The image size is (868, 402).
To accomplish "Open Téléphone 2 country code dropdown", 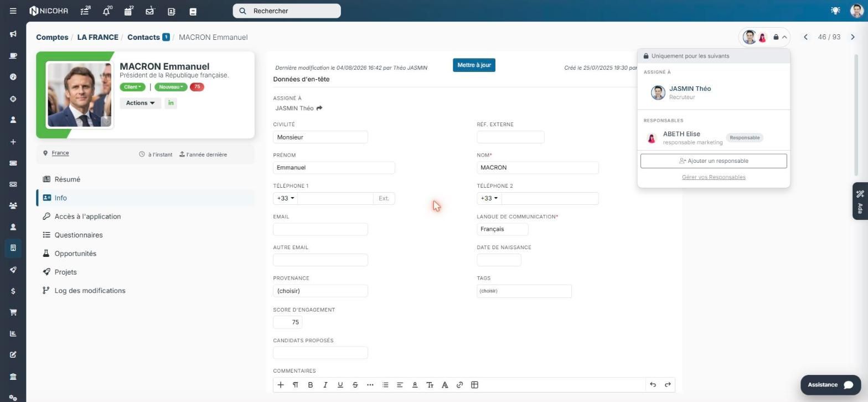I will tap(489, 198).
